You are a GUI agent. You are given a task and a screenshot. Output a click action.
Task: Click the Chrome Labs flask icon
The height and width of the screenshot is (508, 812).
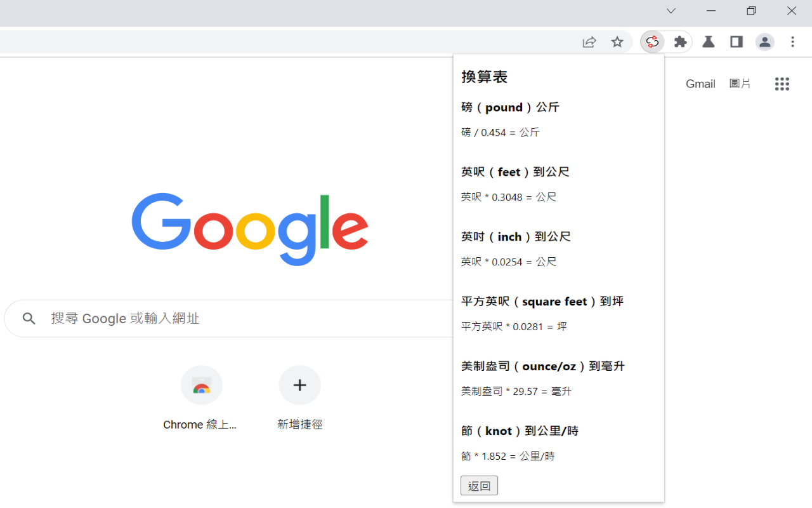(x=709, y=42)
